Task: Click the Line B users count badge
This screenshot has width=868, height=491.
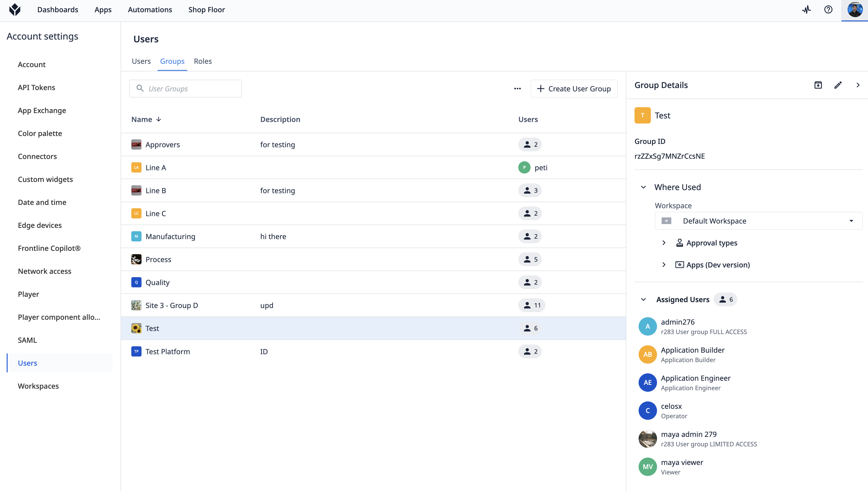Action: pos(530,191)
